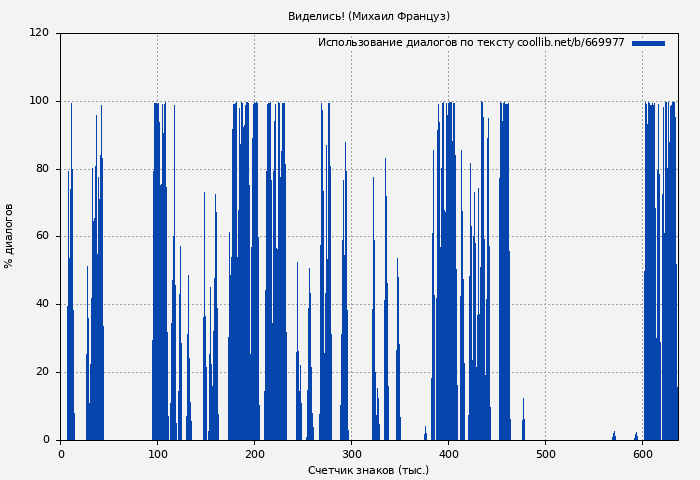700x480 pixels.
Task: Click the short isolated bar between 450 and 500
Action: point(522,428)
